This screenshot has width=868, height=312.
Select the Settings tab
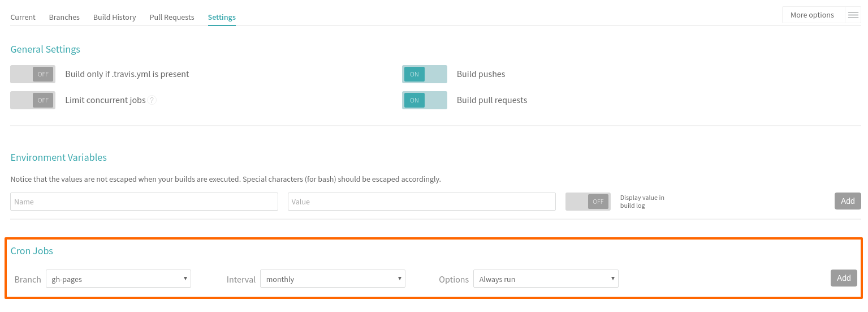coord(222,17)
